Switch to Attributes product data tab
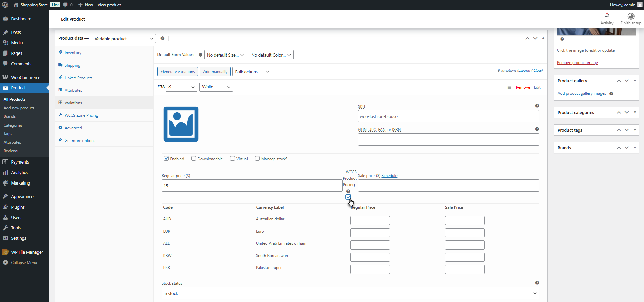 pos(104,90)
